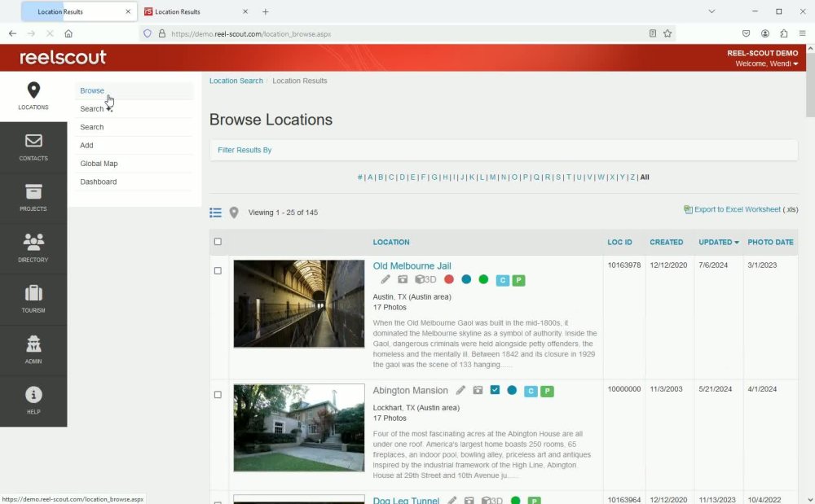The image size is (815, 504).
Task: Edit Old Melbourne Jail with pencil icon
Action: coord(385,280)
